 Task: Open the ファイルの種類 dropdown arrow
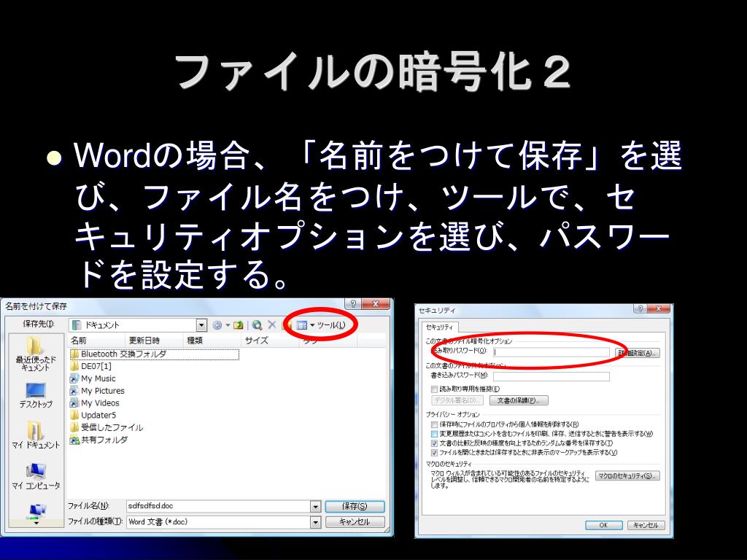[x=315, y=522]
